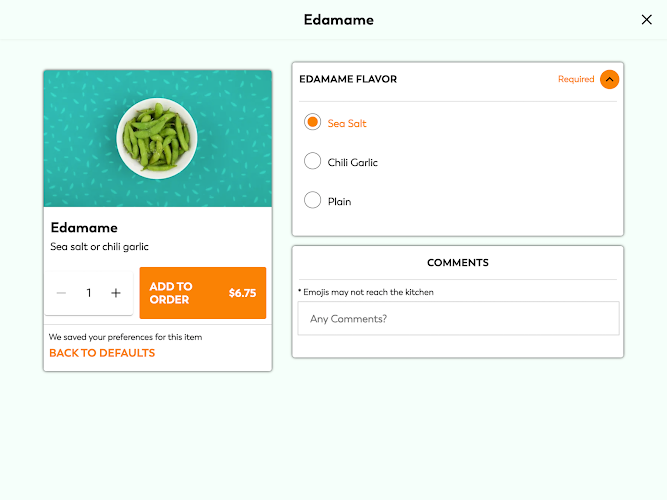The height and width of the screenshot is (500, 667).
Task: Select the Sea Salt radio button
Action: pos(312,122)
